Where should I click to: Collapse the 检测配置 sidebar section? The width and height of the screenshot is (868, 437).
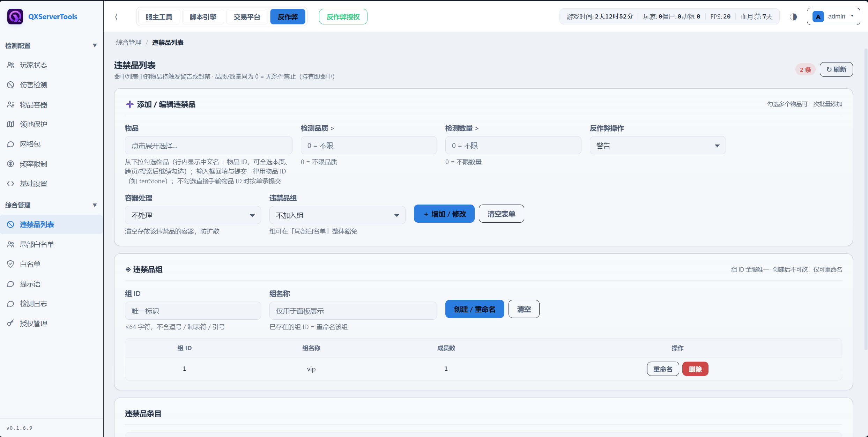[95, 45]
